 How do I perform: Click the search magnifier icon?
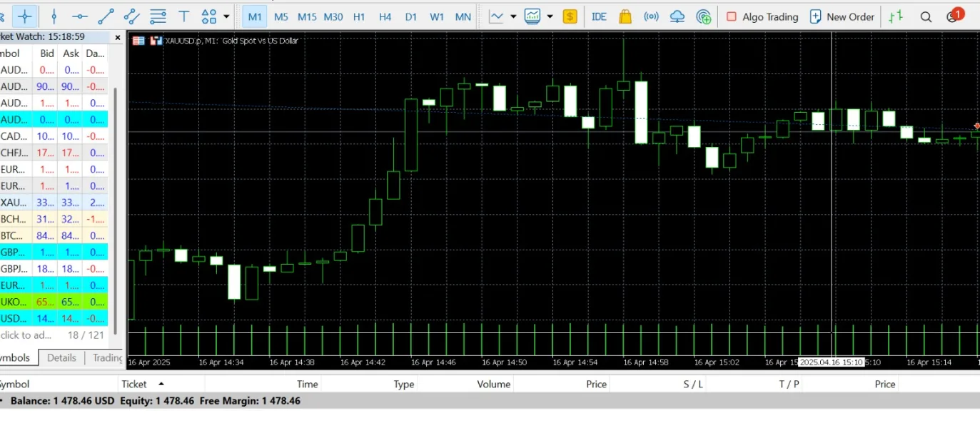926,17
